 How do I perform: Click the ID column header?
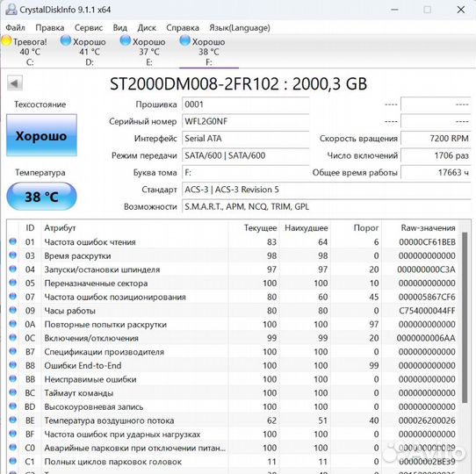tap(30, 227)
